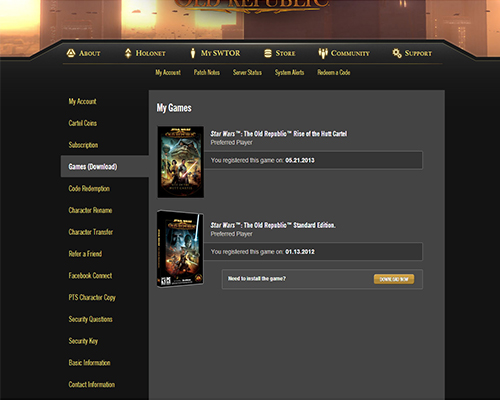Click Preferred Player under Standard Edition title
The image size is (500, 400).
231,234
